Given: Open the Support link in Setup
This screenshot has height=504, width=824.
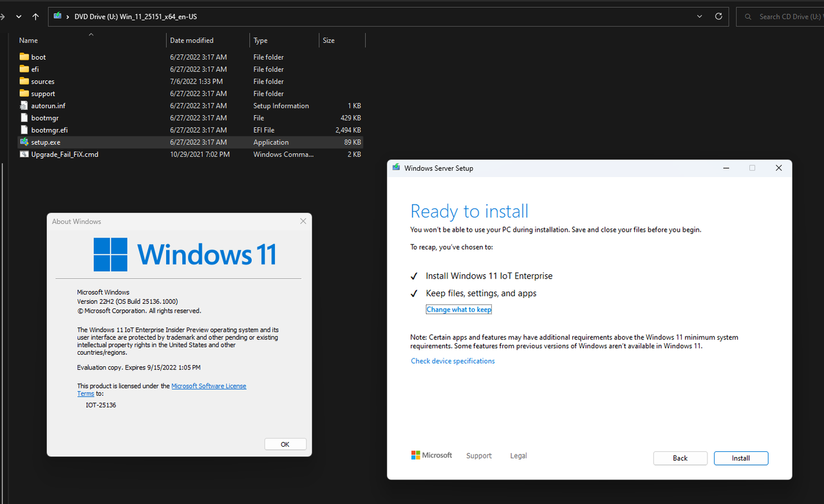Looking at the screenshot, I should [x=479, y=456].
